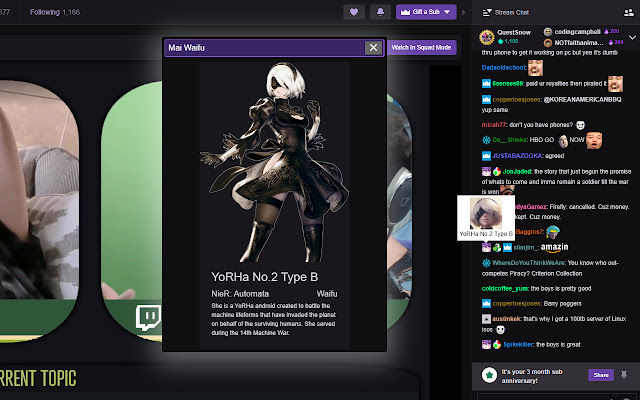
Task: Expand the gift leaderboard chevron
Action: [x=632, y=37]
